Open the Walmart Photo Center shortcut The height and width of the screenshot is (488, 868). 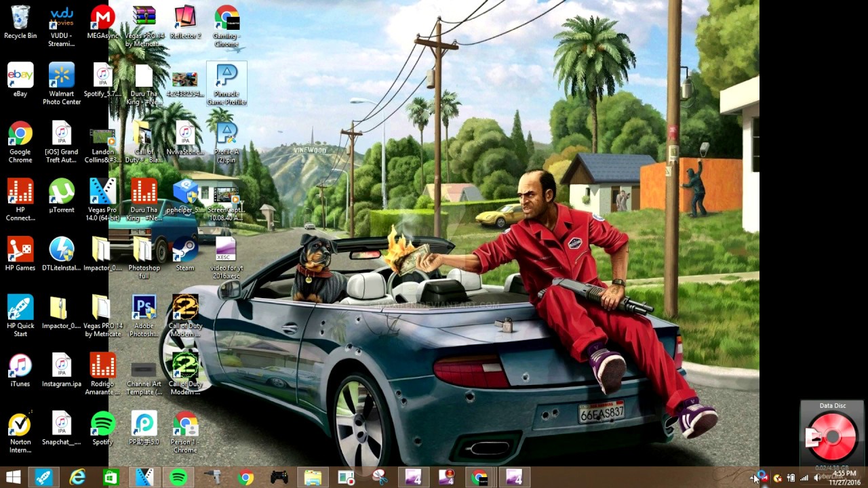[x=62, y=85]
